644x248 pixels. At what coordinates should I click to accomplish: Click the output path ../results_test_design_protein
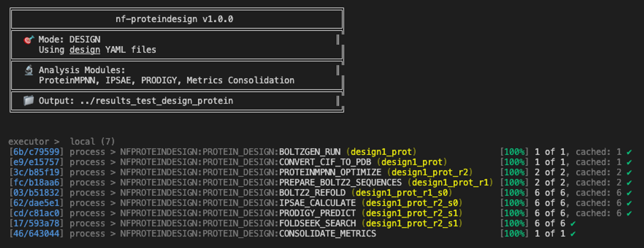click(x=157, y=101)
